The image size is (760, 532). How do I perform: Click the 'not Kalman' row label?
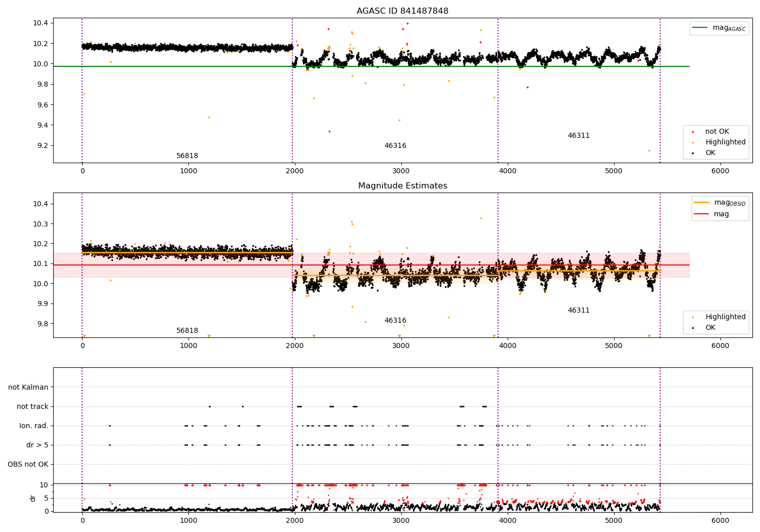[x=28, y=387]
